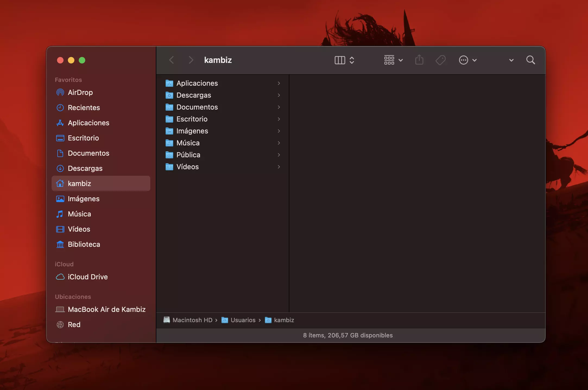Go to Escritorio in the sidebar
Viewport: 588px width, 390px height.
(101, 138)
